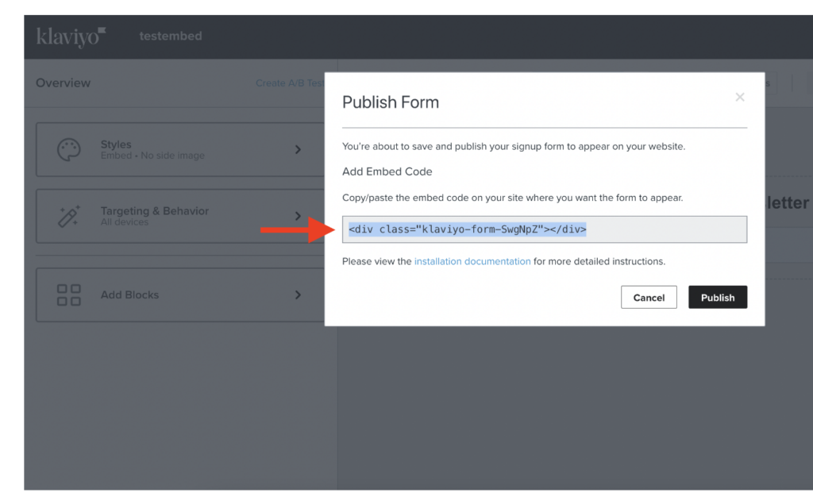Click the testembed form name in header

[171, 36]
